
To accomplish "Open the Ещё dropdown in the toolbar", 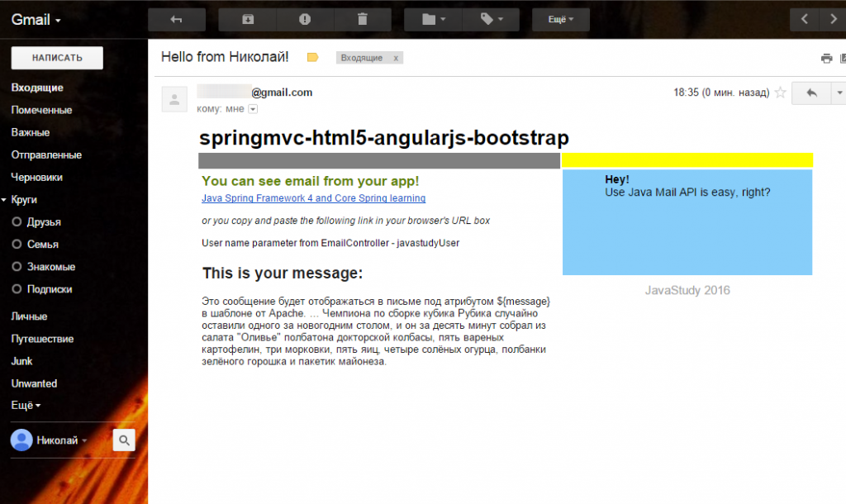I will (560, 19).
